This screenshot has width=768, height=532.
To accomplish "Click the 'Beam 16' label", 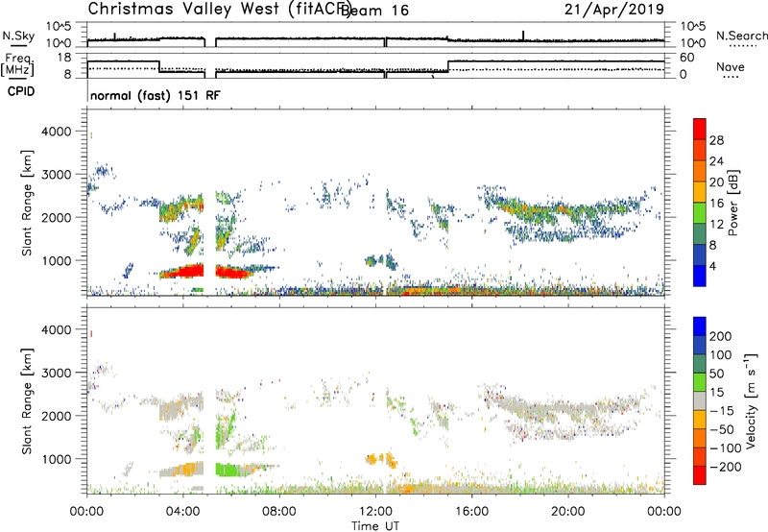I will pyautogui.click(x=375, y=11).
